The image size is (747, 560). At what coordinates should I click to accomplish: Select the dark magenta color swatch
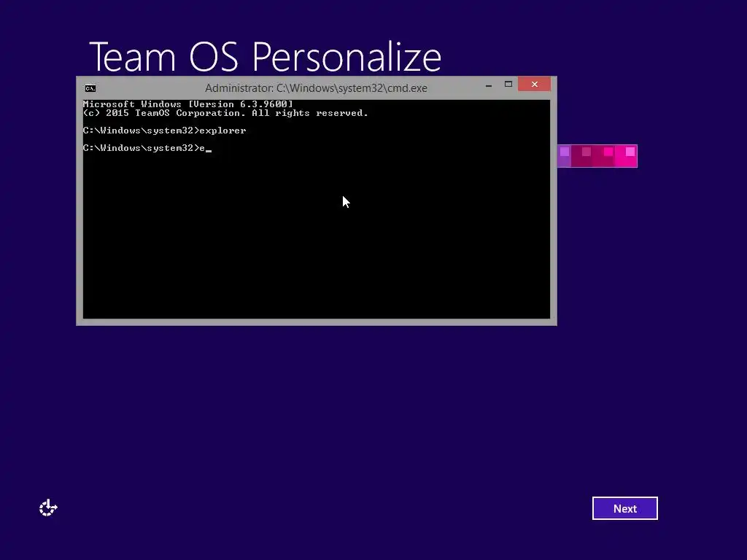(x=581, y=156)
